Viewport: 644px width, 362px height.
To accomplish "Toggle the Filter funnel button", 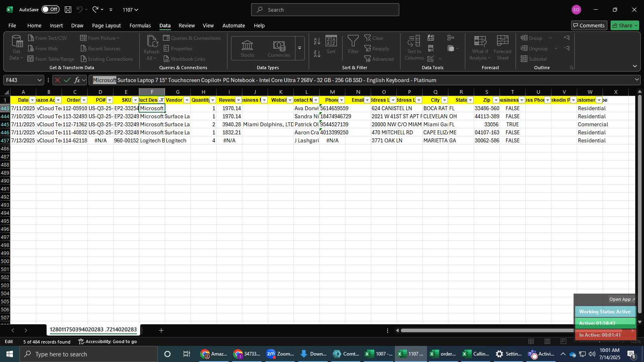I will click(x=353, y=45).
